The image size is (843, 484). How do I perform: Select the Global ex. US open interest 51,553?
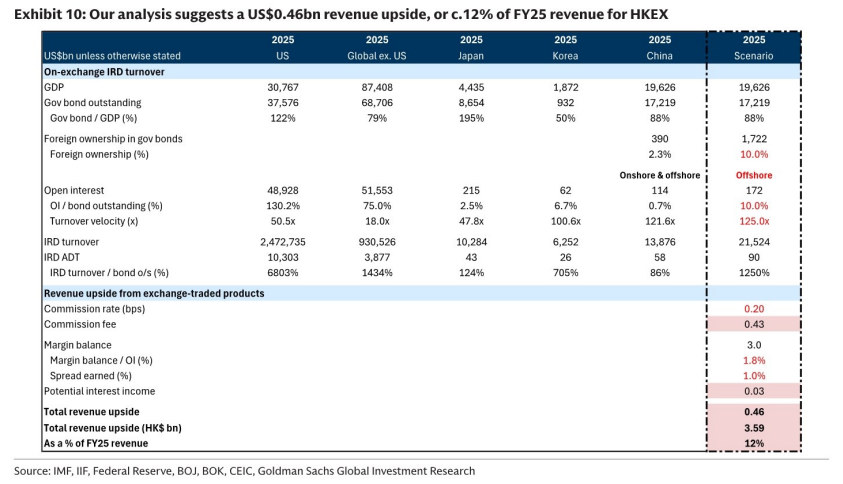pyautogui.click(x=377, y=190)
